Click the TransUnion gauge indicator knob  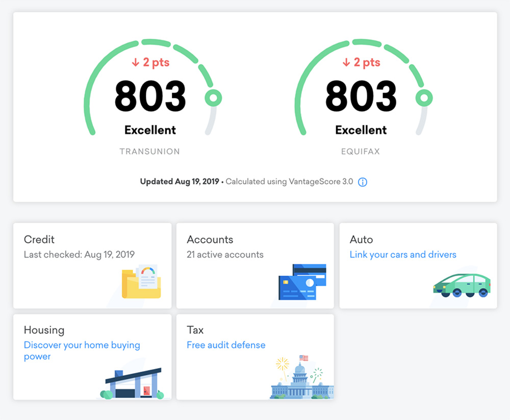(213, 97)
